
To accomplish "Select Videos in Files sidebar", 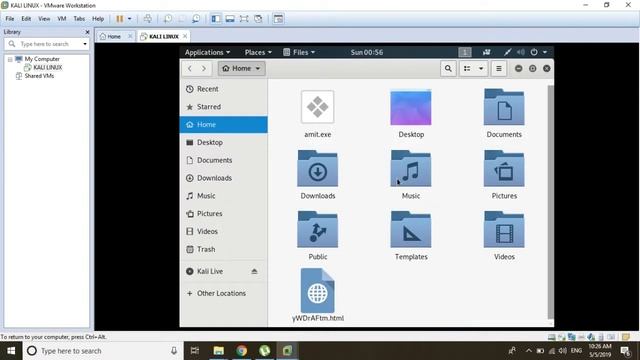I will [x=224, y=231].
